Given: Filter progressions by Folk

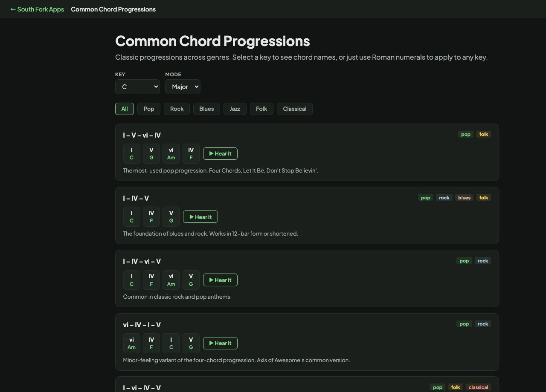Looking at the screenshot, I should point(261,109).
